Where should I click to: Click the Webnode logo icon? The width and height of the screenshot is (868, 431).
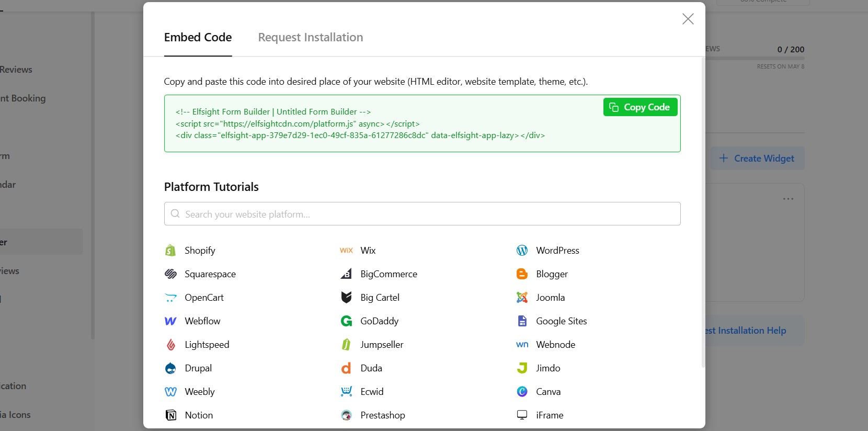tap(522, 345)
